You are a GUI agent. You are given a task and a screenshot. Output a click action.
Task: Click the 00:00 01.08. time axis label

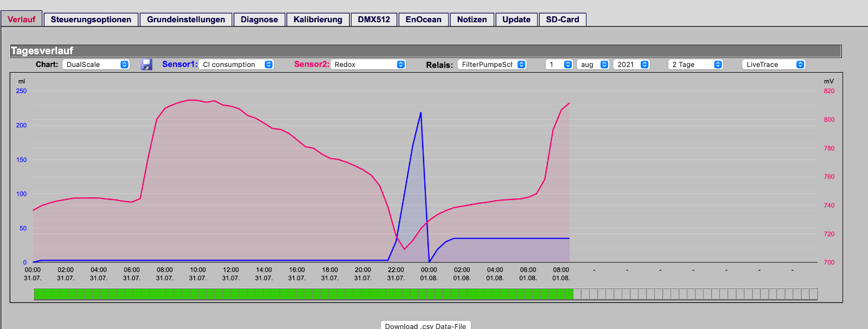pyautogui.click(x=429, y=274)
